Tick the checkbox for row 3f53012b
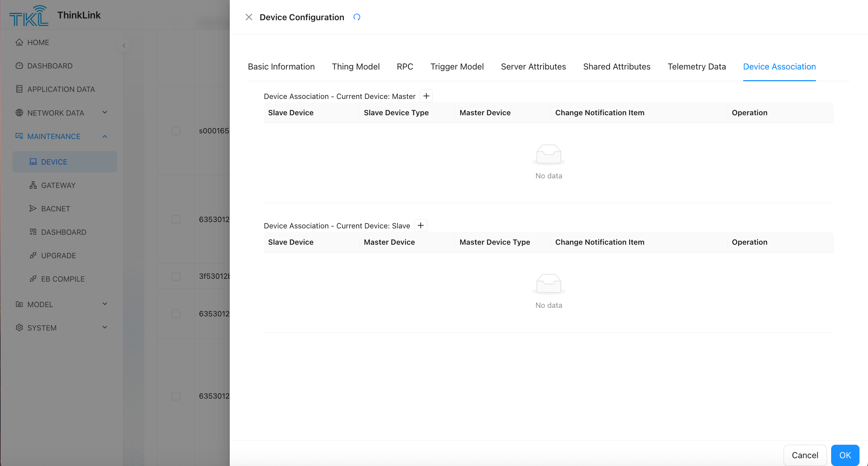868x466 pixels. (x=176, y=276)
